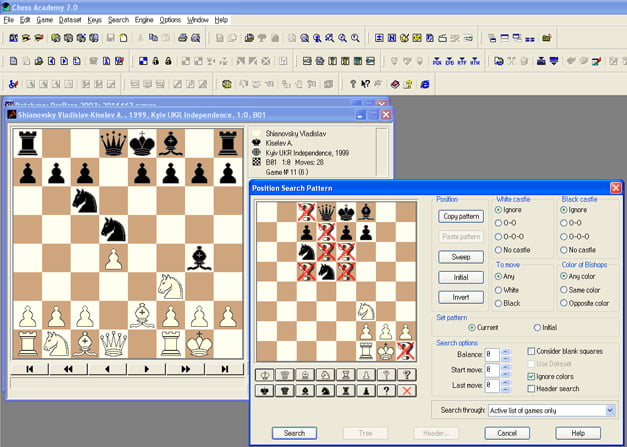Set To move to White

(507, 290)
